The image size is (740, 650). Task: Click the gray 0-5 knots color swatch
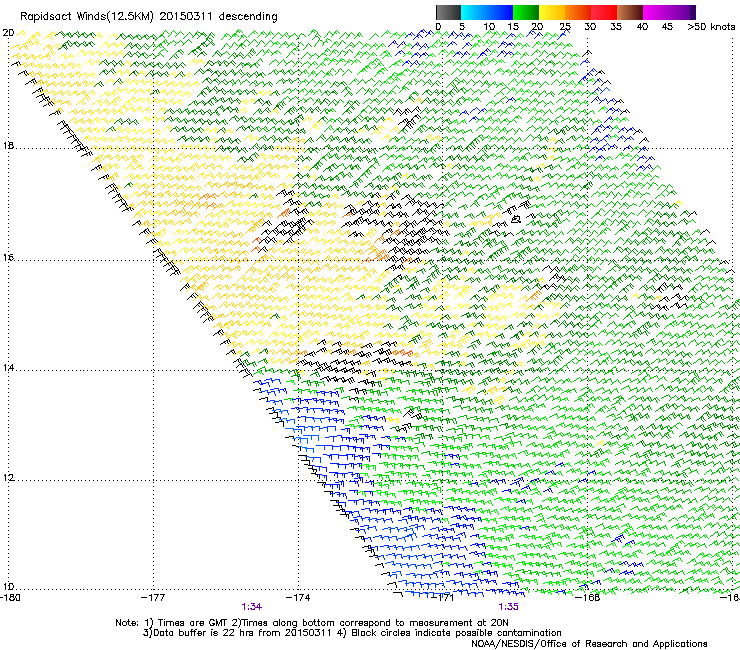tap(448, 12)
